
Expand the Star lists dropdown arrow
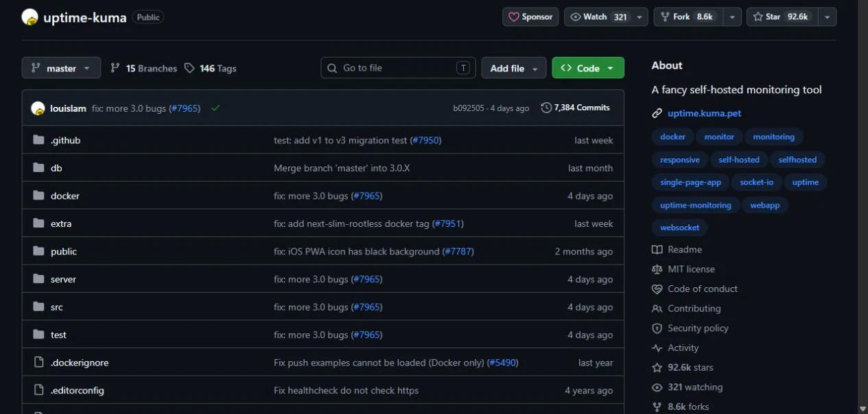tap(827, 17)
